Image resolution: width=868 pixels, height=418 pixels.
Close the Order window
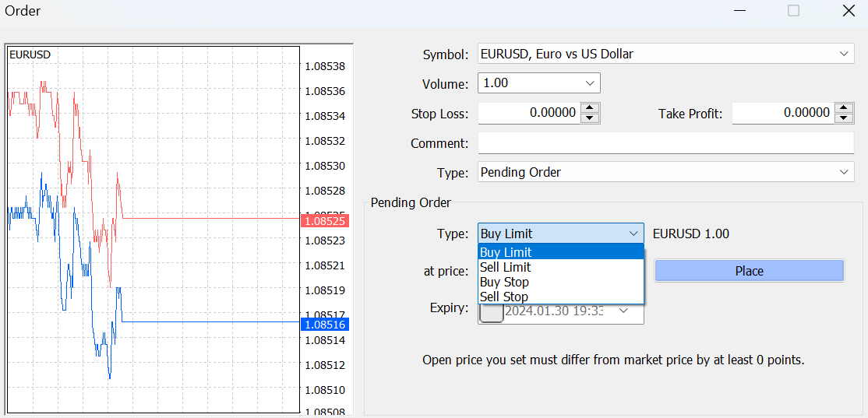coord(848,10)
